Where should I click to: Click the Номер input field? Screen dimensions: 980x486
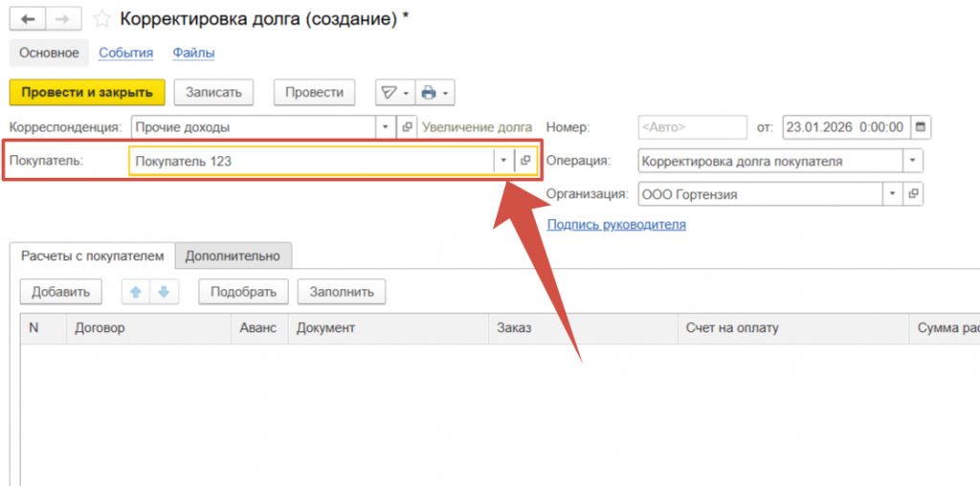(x=691, y=126)
